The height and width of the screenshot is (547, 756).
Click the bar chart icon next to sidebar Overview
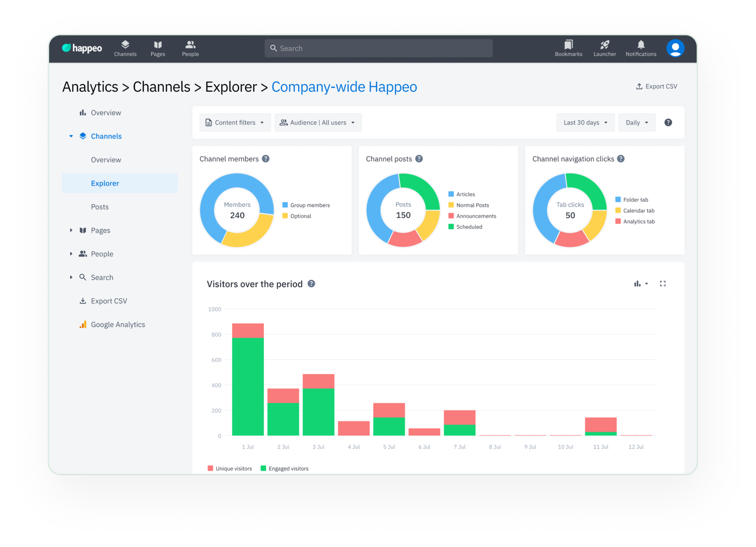[83, 113]
